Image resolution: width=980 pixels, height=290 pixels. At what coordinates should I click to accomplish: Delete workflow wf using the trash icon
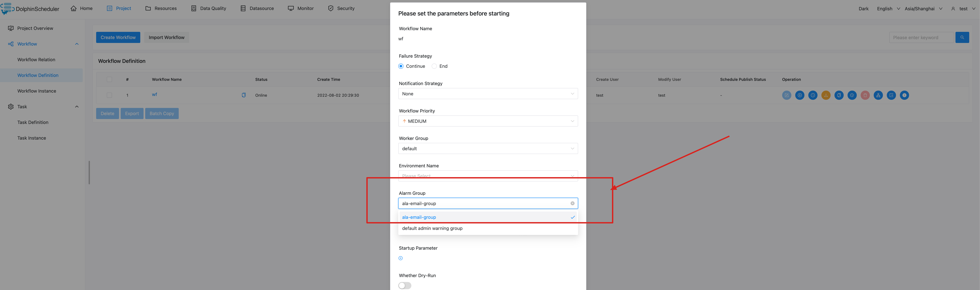click(x=865, y=95)
